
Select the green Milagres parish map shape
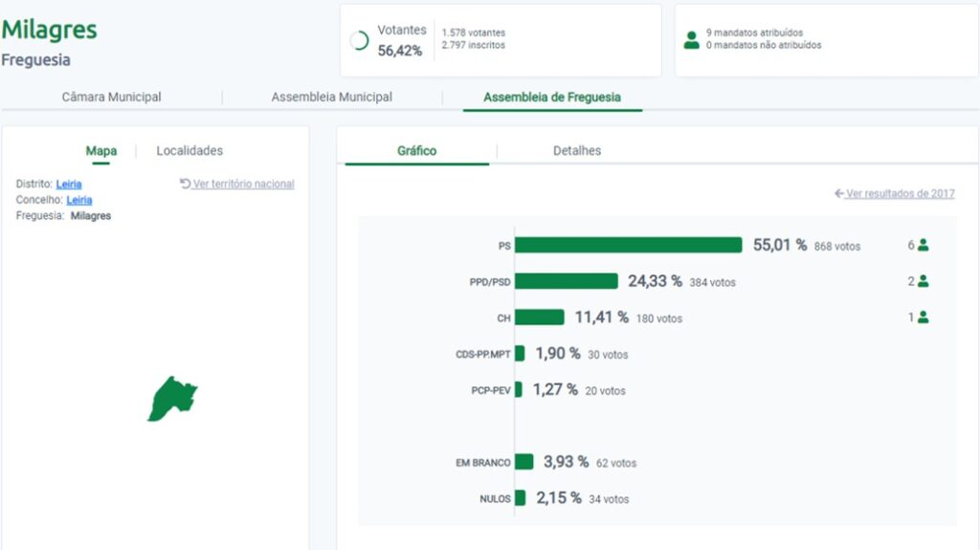(171, 399)
